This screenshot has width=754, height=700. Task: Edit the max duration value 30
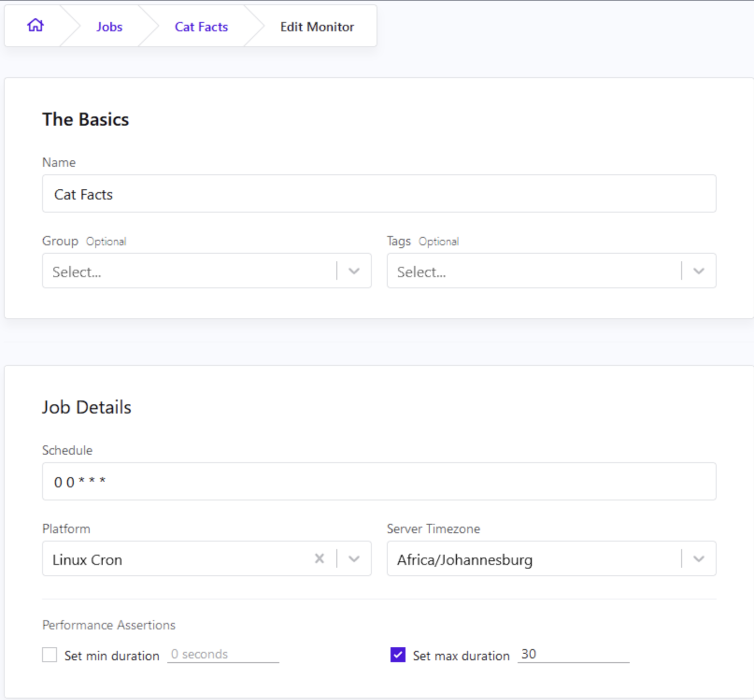point(573,654)
